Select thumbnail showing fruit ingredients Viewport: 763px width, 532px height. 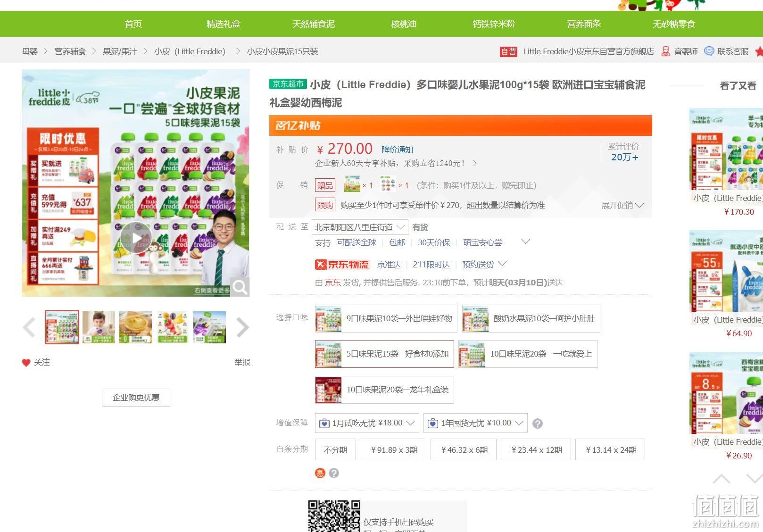point(173,327)
